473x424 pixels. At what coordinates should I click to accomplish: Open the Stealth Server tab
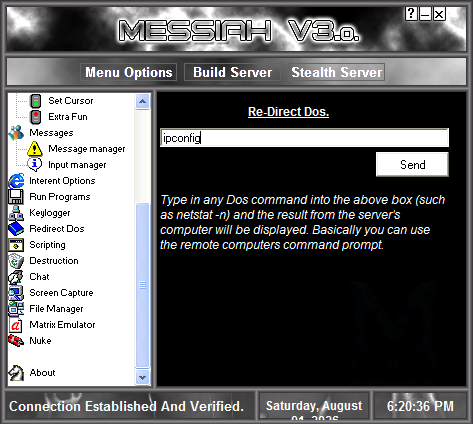[337, 72]
